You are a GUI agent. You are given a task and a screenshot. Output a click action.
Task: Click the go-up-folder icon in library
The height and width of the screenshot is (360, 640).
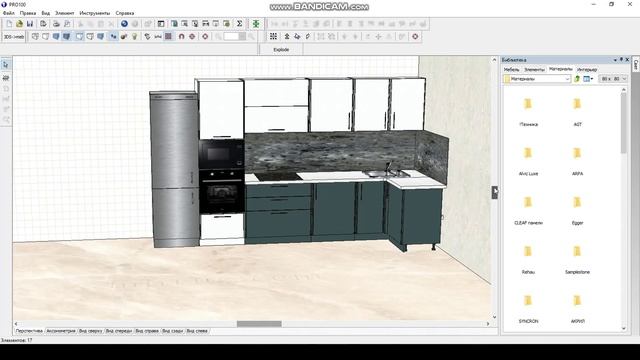577,79
